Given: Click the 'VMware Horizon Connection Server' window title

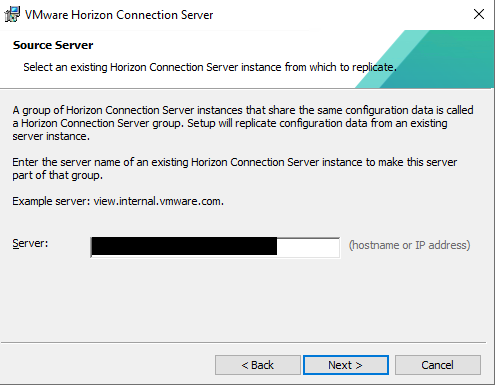Looking at the screenshot, I should pyautogui.click(x=119, y=15).
